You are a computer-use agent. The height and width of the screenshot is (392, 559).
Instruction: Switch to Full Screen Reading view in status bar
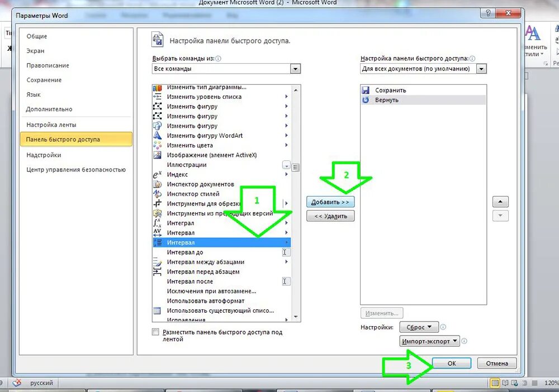pyautogui.click(x=505, y=383)
